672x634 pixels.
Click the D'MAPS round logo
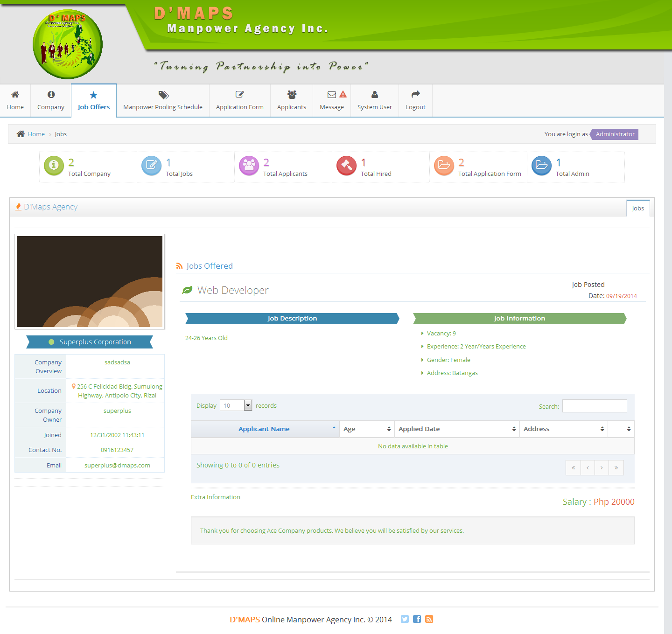68,44
